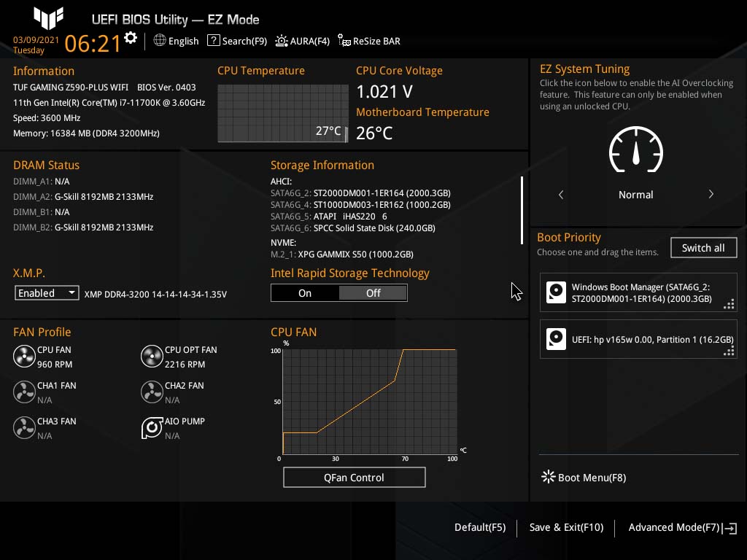Click the 1.021 V core voltage value

384,91
